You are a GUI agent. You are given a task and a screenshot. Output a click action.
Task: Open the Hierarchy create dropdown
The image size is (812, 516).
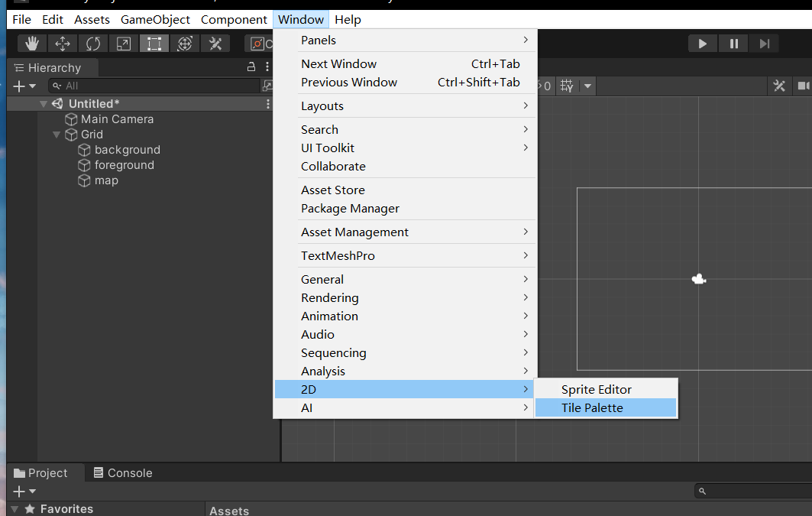point(24,86)
